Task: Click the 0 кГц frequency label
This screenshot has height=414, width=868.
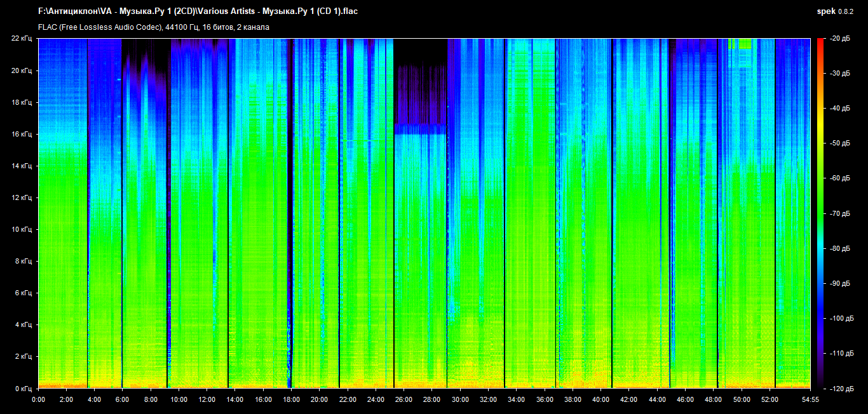Action: (x=23, y=388)
